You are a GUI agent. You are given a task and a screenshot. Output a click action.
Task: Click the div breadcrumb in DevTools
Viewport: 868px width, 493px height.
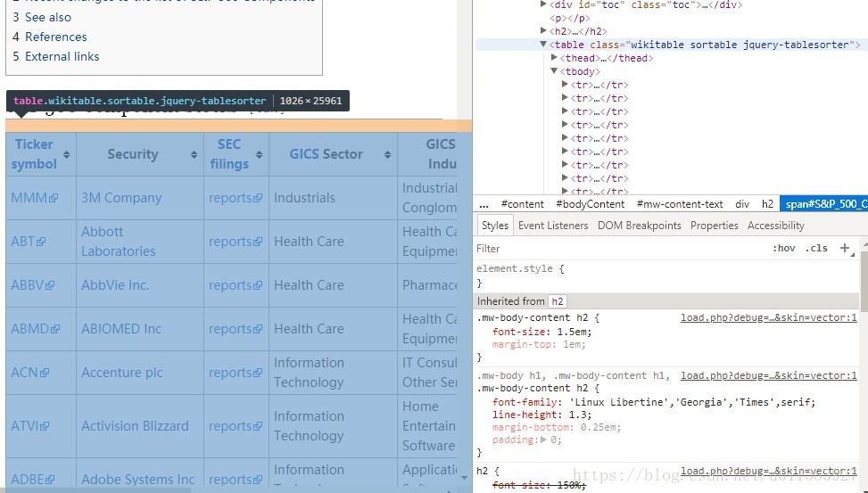(742, 204)
